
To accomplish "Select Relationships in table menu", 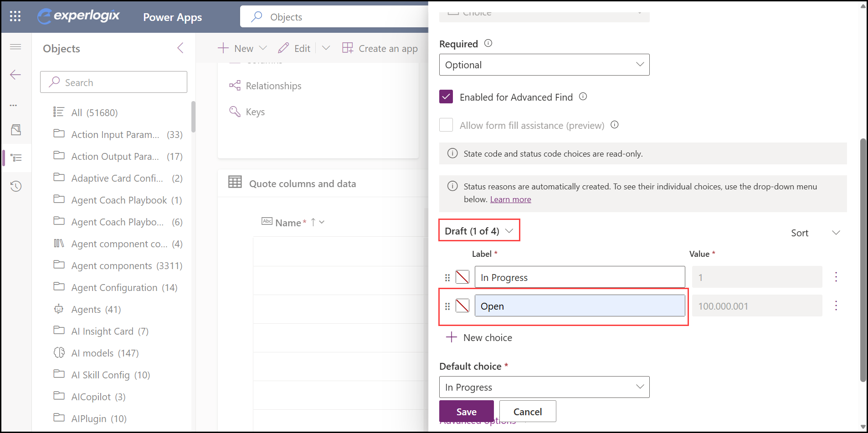I will coord(273,86).
